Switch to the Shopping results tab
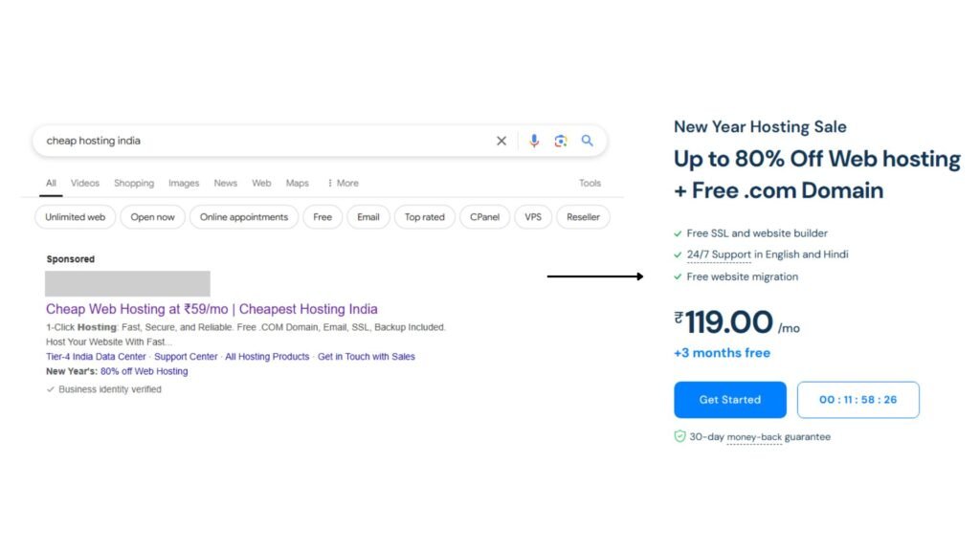Viewport: 980px width, 551px height. point(134,183)
